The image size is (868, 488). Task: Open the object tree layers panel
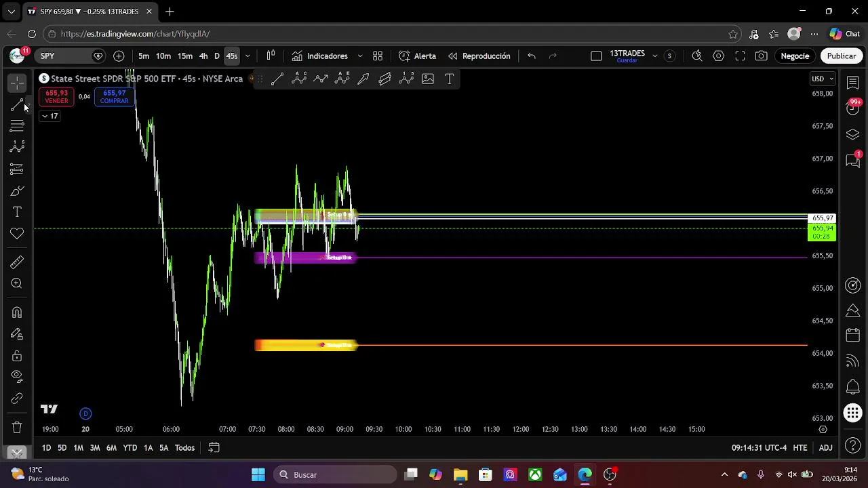(853, 134)
